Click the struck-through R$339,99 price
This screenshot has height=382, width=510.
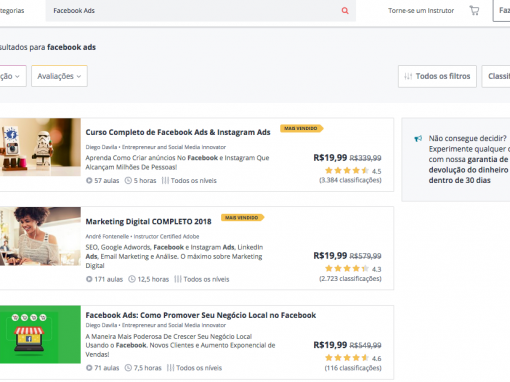click(365, 158)
